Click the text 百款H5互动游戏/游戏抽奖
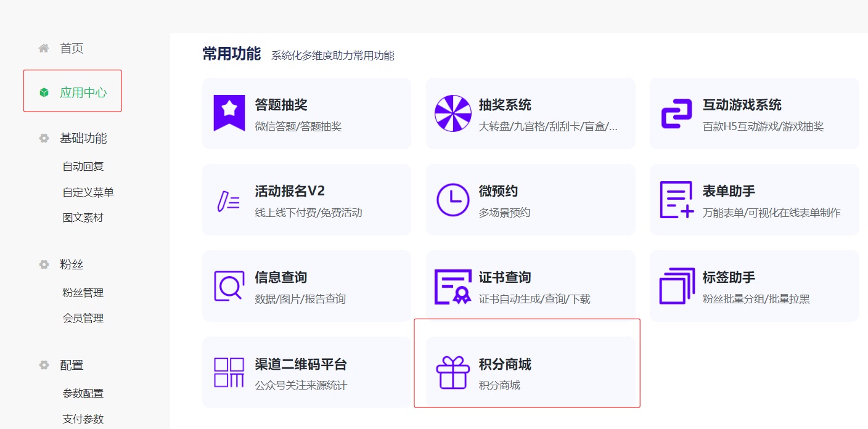This screenshot has height=429, width=868. point(763,127)
